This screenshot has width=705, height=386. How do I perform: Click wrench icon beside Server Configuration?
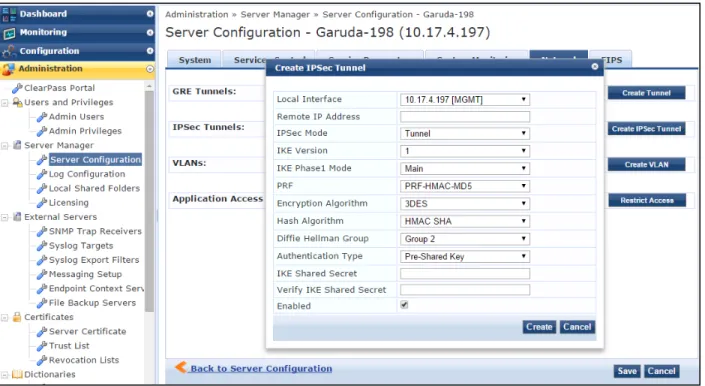click(42, 160)
